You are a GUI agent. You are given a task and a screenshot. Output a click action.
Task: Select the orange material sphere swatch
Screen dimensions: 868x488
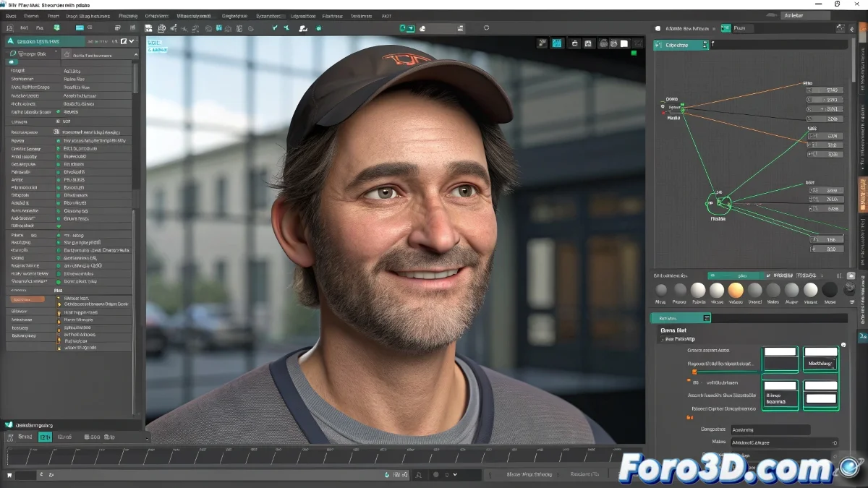[x=736, y=290]
